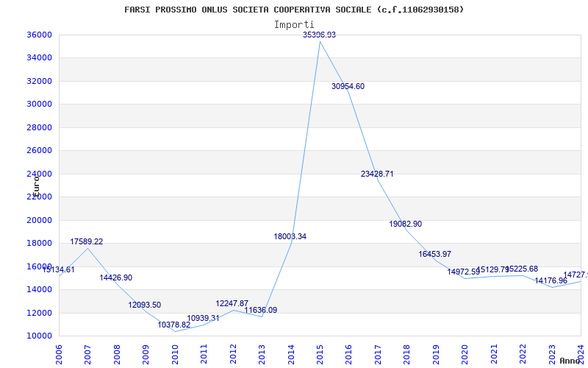588x368 pixels.
Task: Click data label 15134.61
Action: (58, 269)
